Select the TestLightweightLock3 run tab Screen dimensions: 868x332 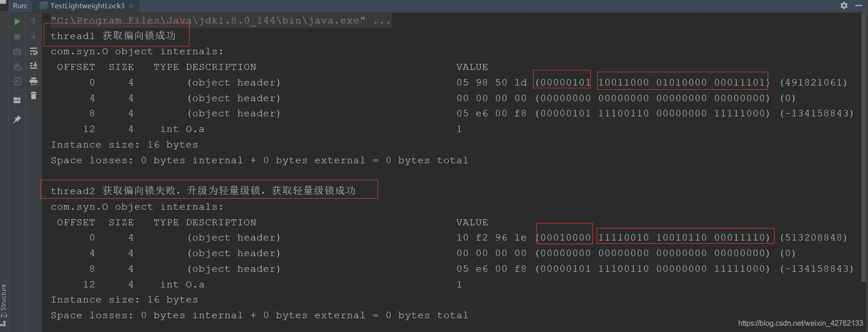click(x=87, y=6)
